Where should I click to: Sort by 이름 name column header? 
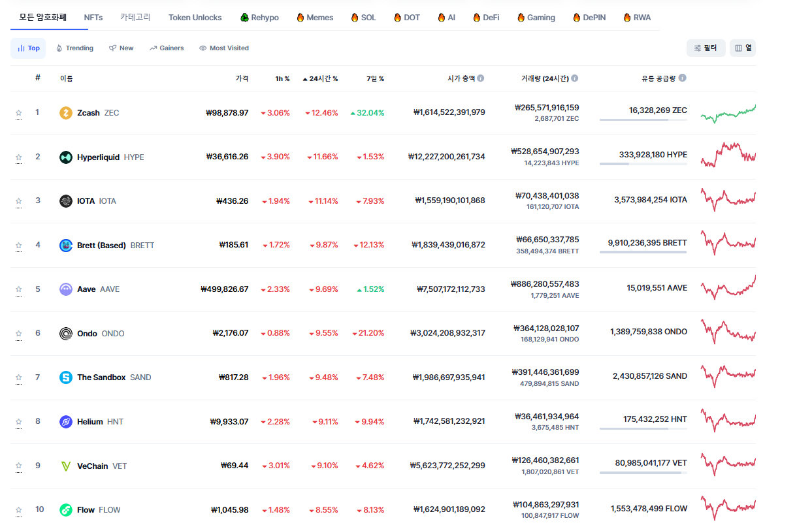tap(67, 78)
